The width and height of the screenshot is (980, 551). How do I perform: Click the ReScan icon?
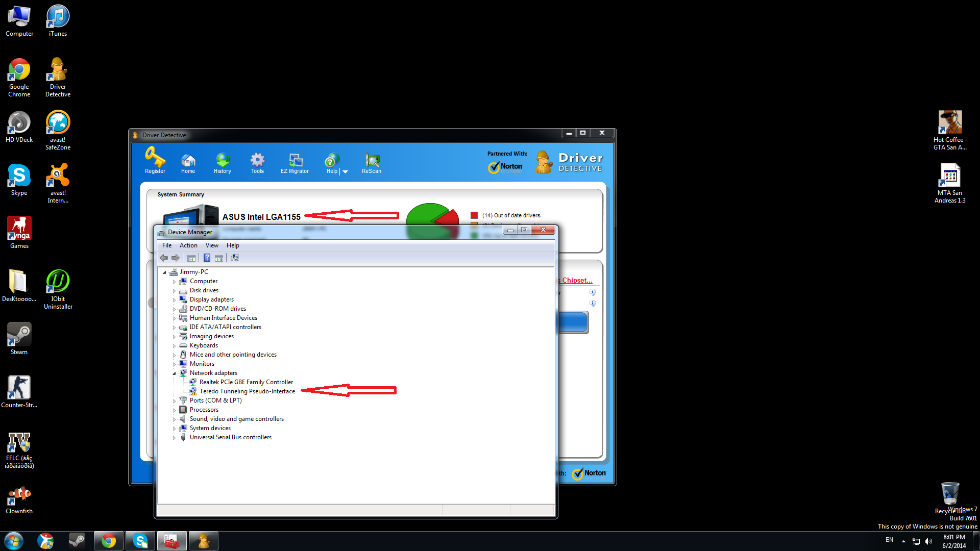coord(372,160)
